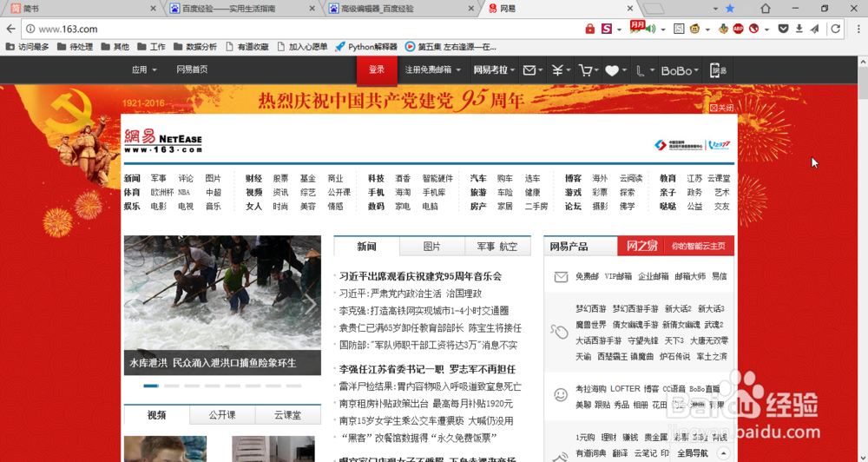Image resolution: width=868 pixels, height=462 pixels.
Task: Click the red padlock extension icon
Action: tap(590, 29)
